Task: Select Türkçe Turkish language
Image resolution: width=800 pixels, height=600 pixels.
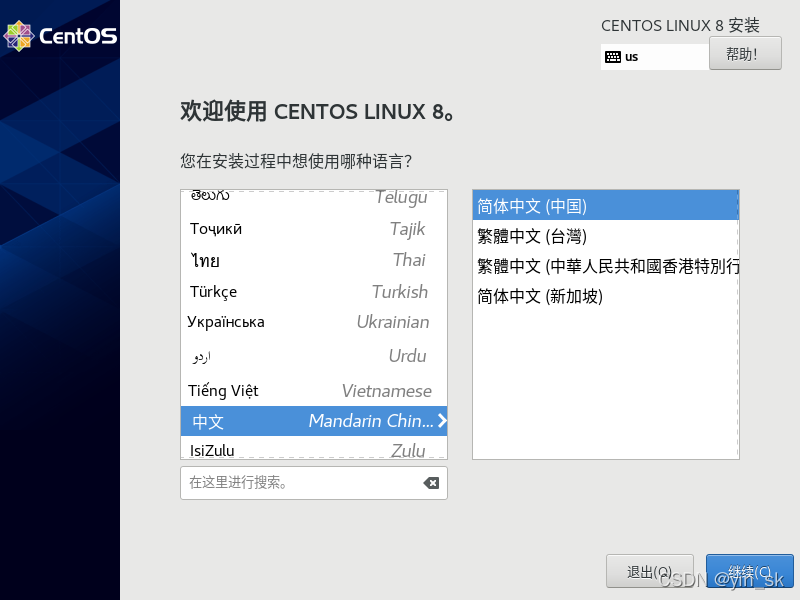Action: coord(314,292)
